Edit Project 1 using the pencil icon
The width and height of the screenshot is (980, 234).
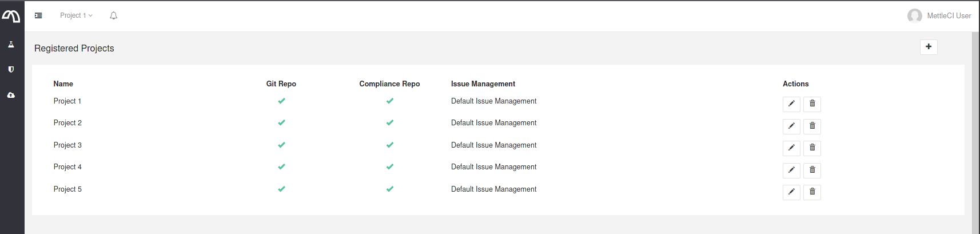[791, 104]
